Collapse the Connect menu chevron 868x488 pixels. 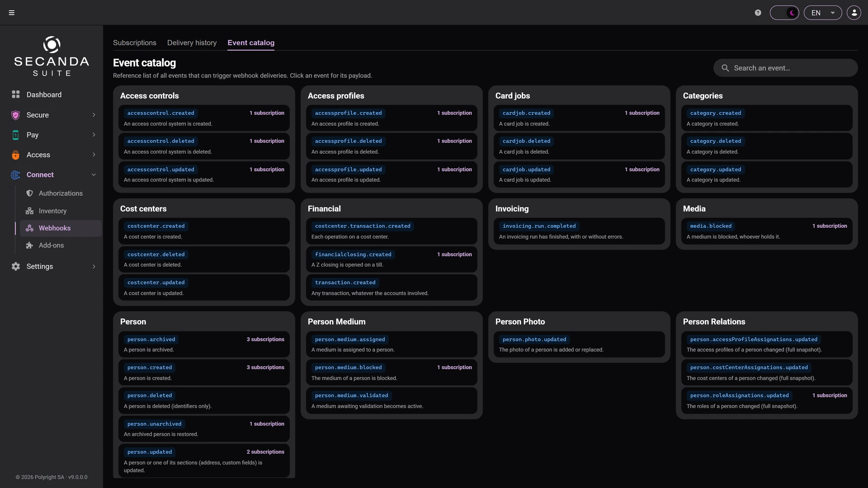pos(94,175)
